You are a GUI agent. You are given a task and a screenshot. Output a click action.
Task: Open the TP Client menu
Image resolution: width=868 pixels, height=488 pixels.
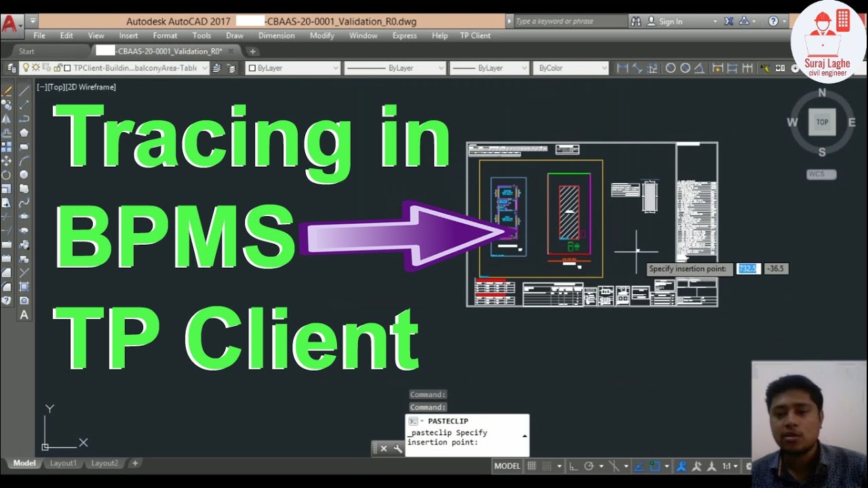click(475, 35)
